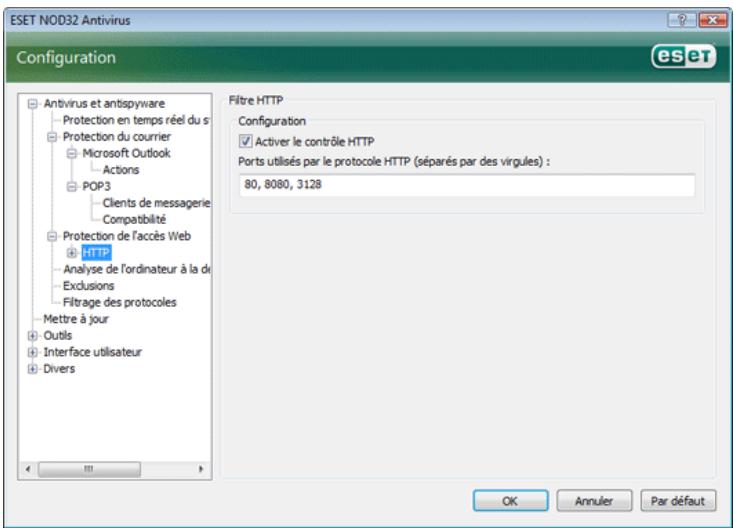The height and width of the screenshot is (528, 734).
Task: Open help via question mark button
Action: 682,20
